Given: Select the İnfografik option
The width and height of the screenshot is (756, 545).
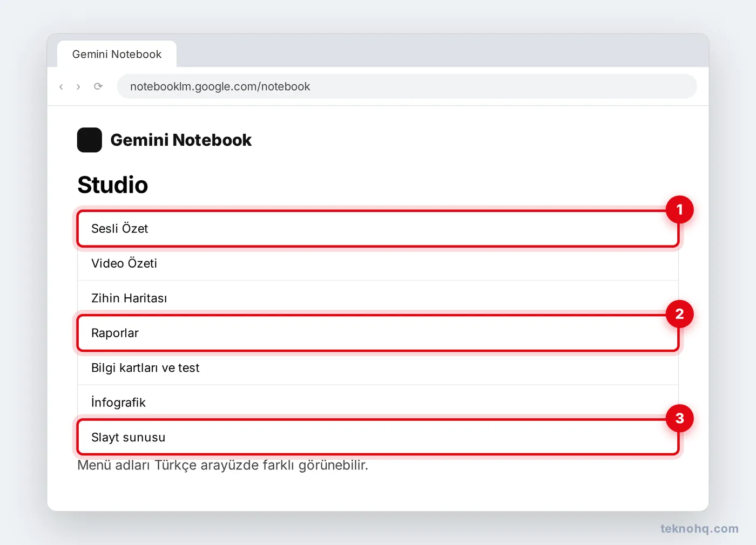Looking at the screenshot, I should tap(378, 403).
